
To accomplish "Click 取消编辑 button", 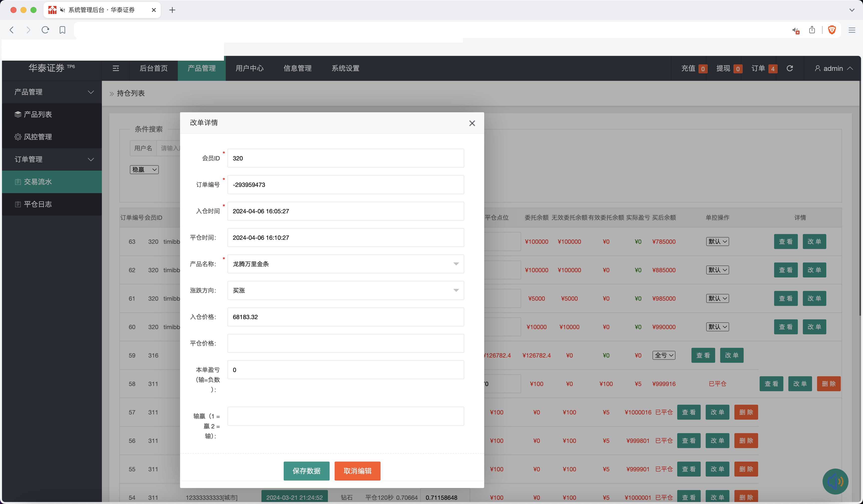I will click(x=357, y=471).
